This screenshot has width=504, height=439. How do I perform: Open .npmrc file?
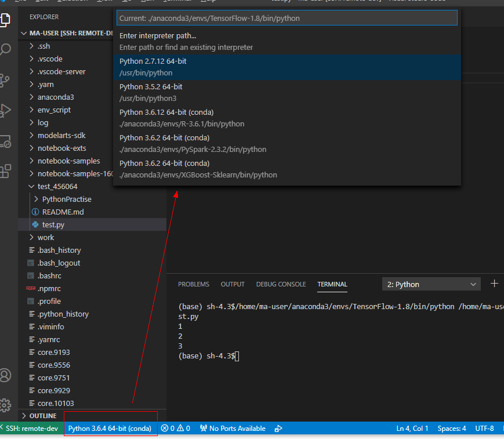[93, 288]
